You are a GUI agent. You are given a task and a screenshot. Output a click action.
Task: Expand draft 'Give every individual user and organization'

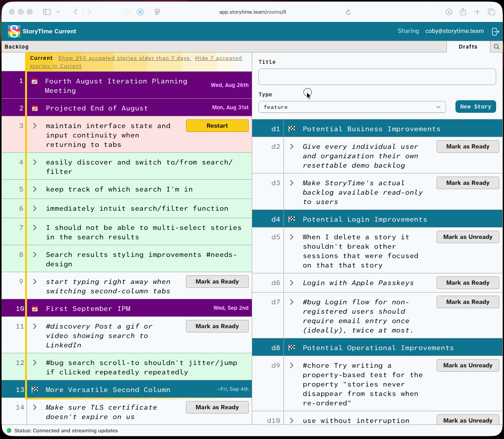pyautogui.click(x=292, y=146)
